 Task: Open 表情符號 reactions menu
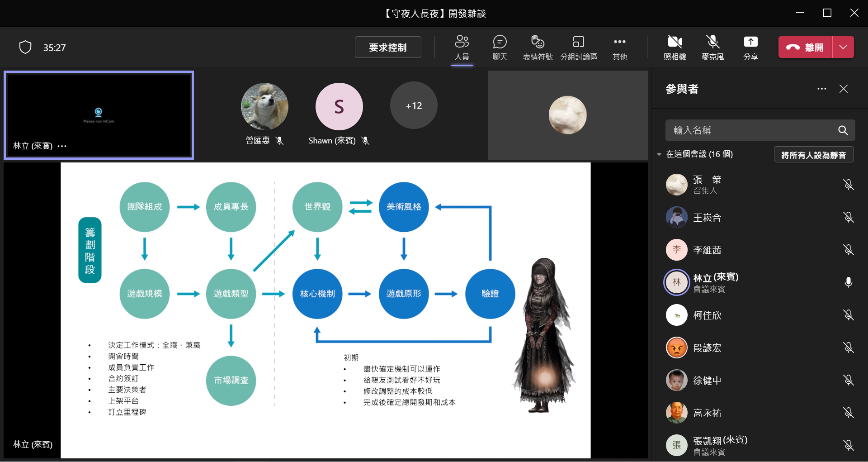538,47
